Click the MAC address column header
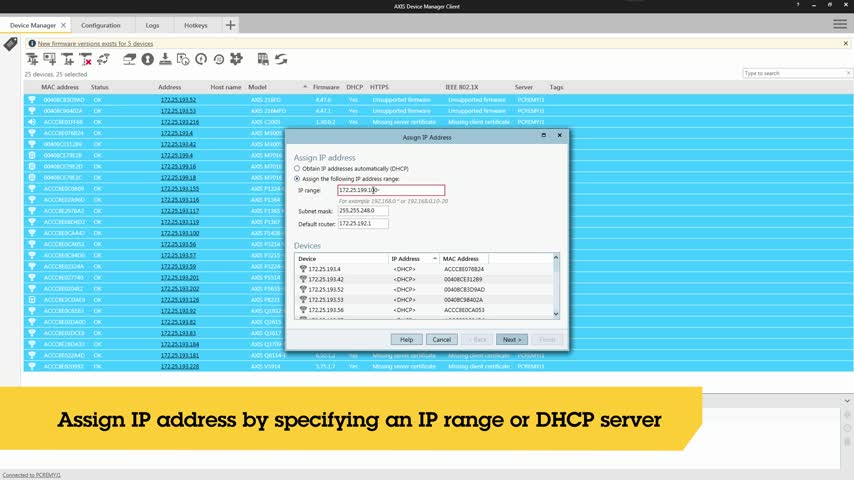This screenshot has width=854, height=480. [x=60, y=87]
